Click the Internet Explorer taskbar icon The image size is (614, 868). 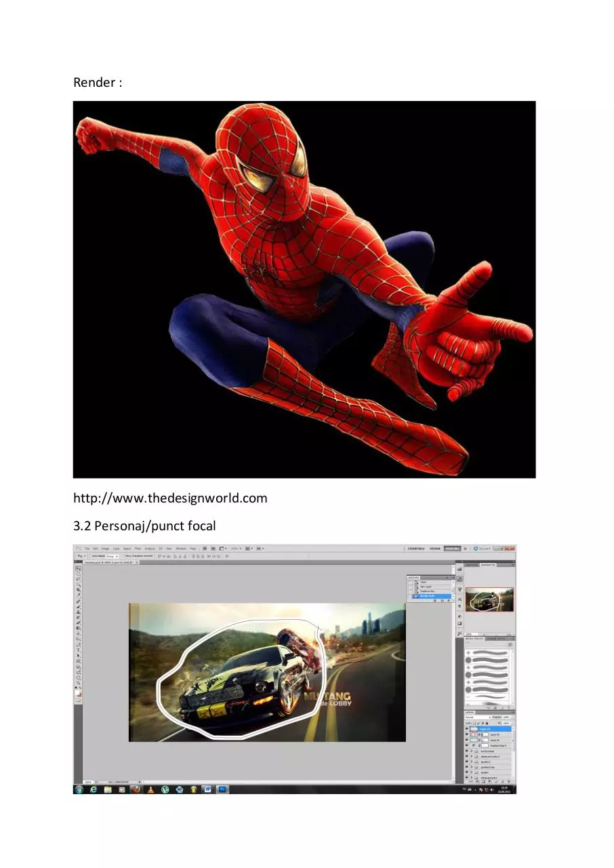coord(94,789)
